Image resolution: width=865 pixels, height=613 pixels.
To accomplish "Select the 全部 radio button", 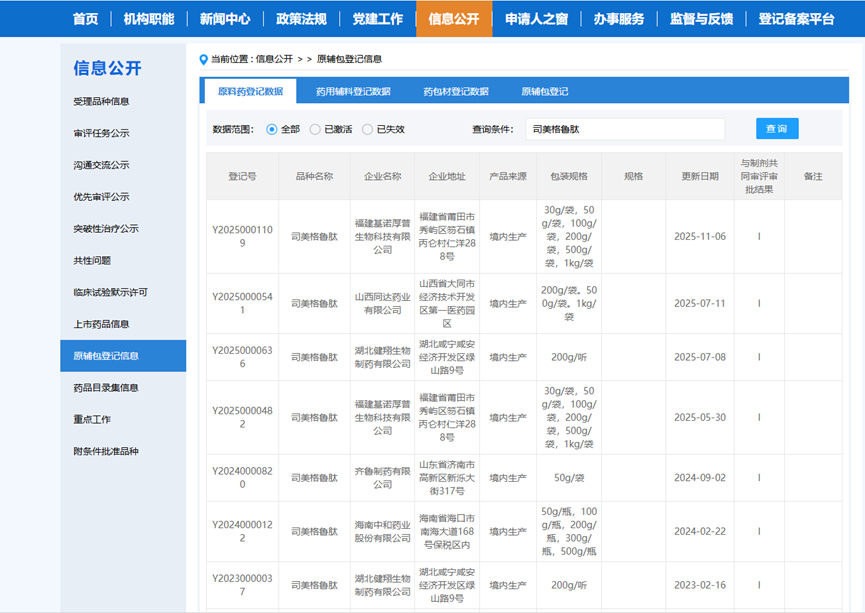I will click(x=272, y=129).
